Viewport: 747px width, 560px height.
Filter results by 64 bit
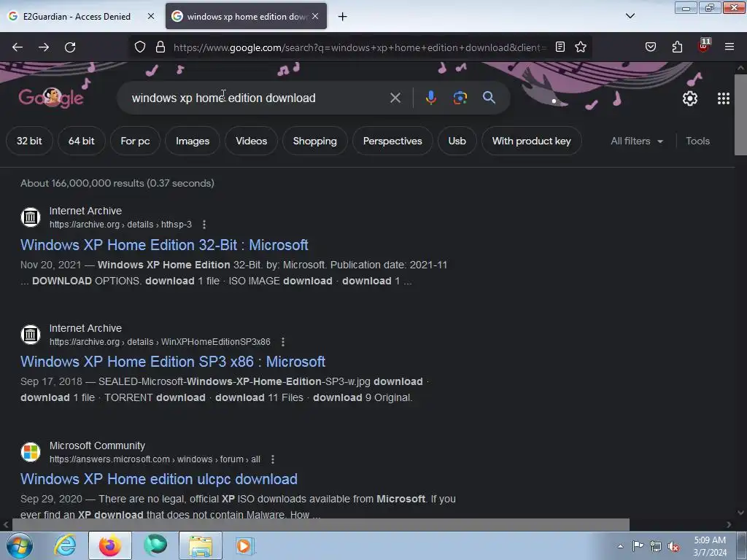[81, 141]
